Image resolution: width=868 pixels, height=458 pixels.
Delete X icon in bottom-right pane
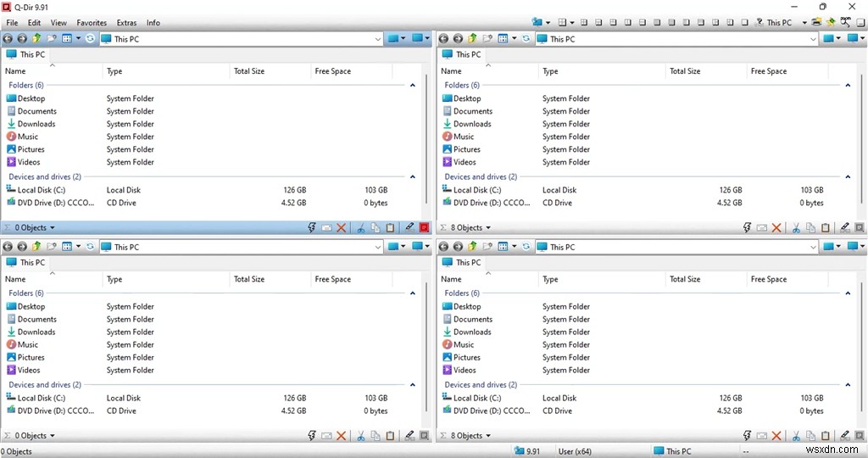[x=776, y=436]
